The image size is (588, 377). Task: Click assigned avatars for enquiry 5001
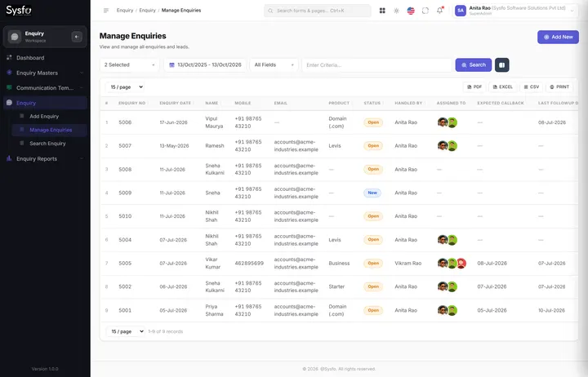coord(448,310)
